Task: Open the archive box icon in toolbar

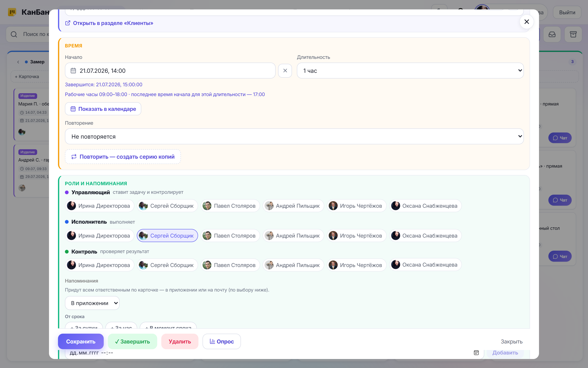Action: [x=573, y=34]
